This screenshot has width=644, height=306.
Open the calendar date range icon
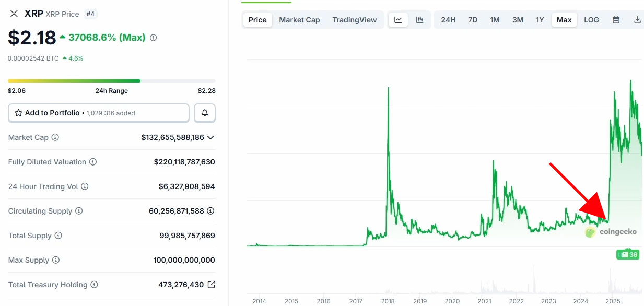tap(616, 20)
